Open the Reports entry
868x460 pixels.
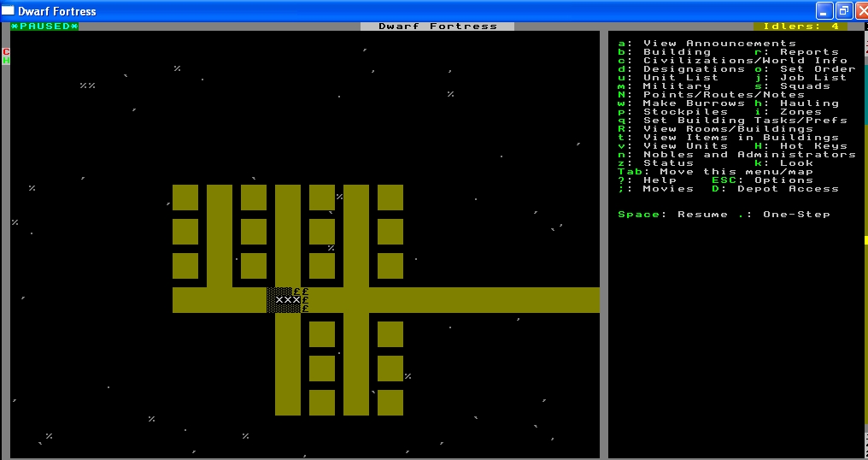pyautogui.click(x=796, y=52)
